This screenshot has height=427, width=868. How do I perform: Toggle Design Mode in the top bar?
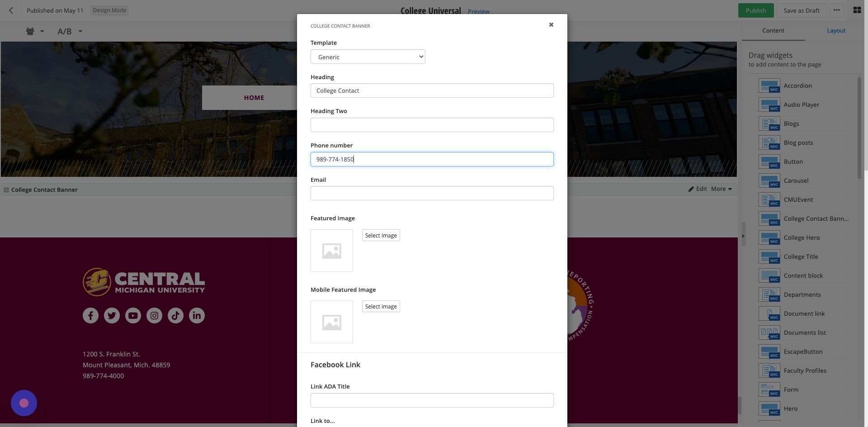109,10
